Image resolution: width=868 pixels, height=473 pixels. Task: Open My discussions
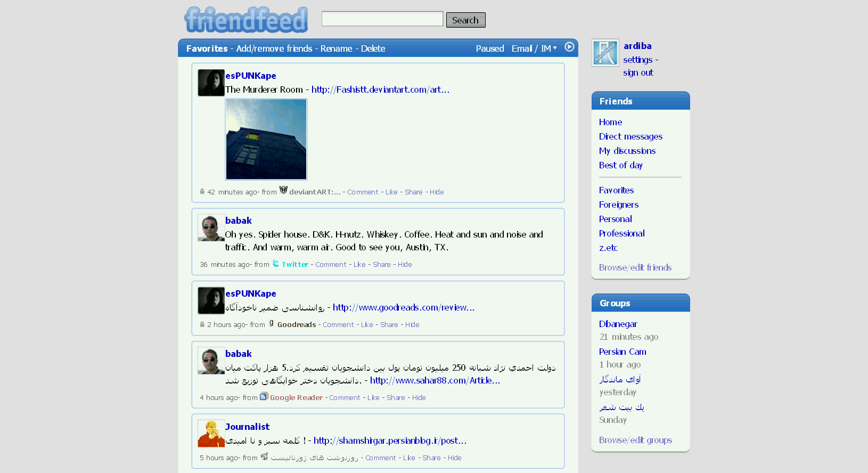[627, 151]
